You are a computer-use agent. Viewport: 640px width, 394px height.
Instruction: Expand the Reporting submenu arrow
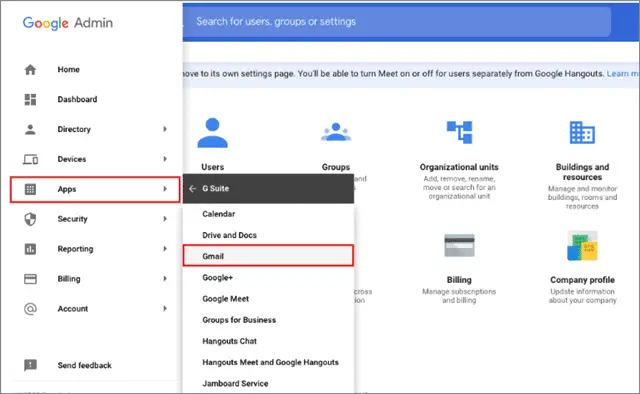coord(165,249)
